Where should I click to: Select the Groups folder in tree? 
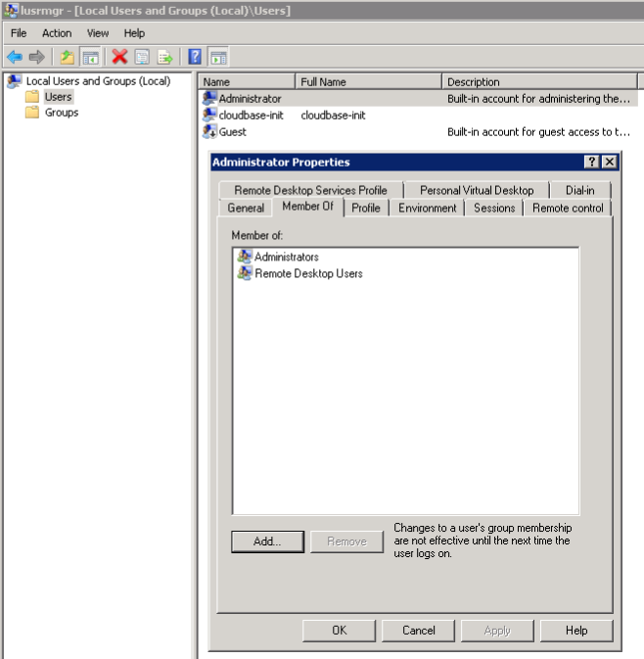coord(62,113)
